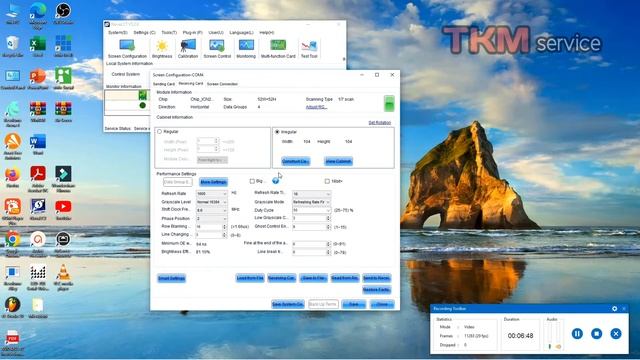Open the Wondershare Filmora desktop shortcut
The width and height of the screenshot is (640, 360).
(63, 179)
